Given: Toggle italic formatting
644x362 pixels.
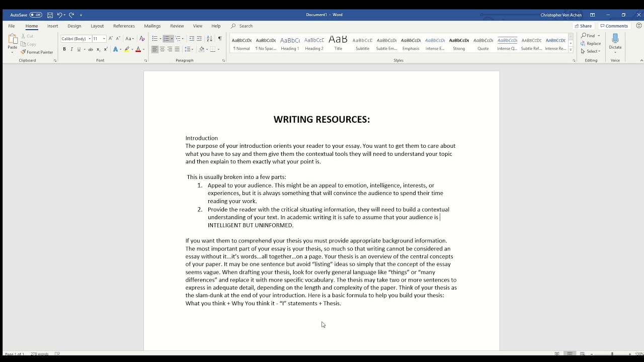Looking at the screenshot, I should (x=71, y=49).
